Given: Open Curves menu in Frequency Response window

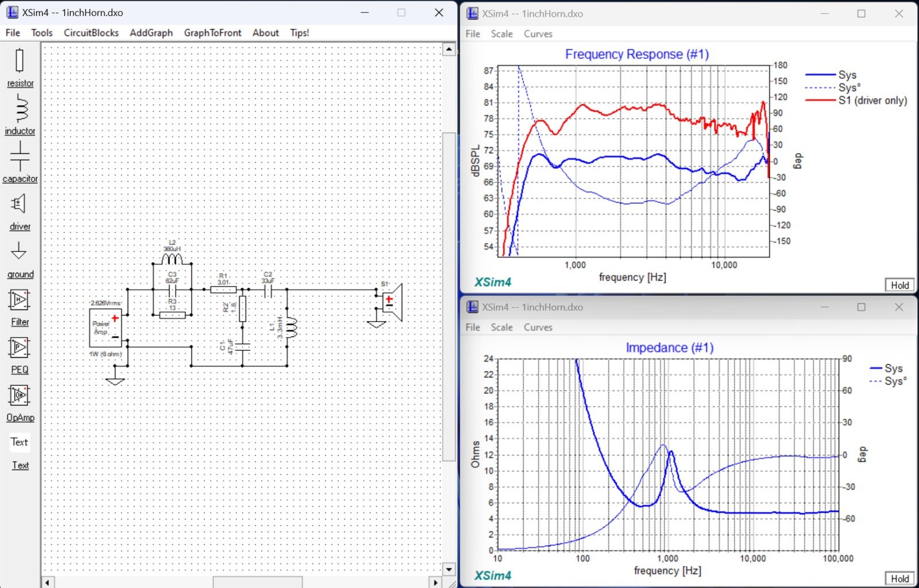Looking at the screenshot, I should click(538, 34).
